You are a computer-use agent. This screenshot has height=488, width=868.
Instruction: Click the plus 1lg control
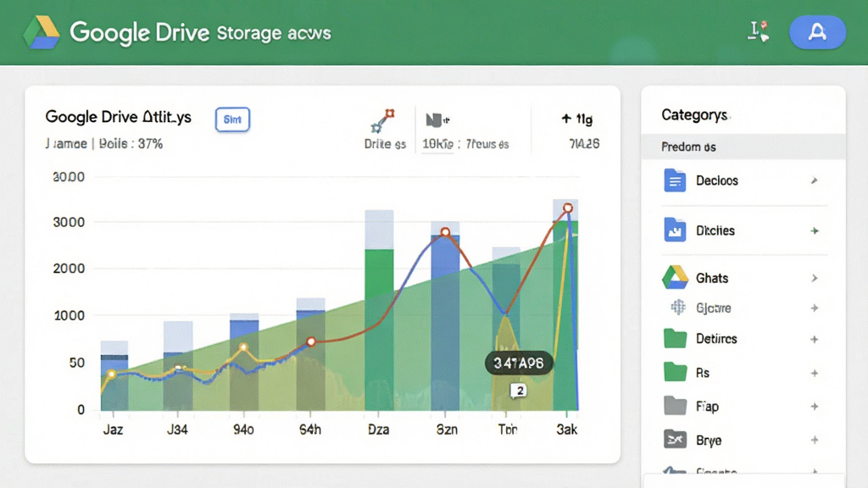[x=576, y=119]
